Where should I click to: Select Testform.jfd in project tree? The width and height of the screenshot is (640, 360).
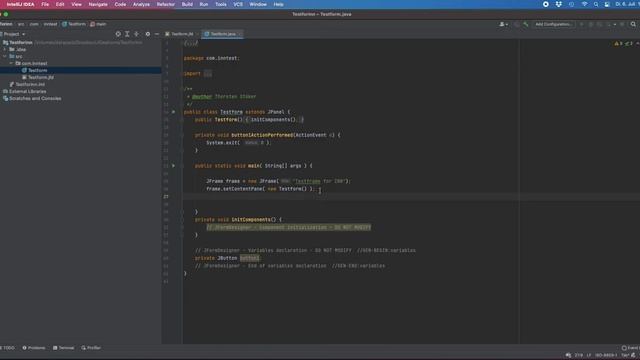40,77
